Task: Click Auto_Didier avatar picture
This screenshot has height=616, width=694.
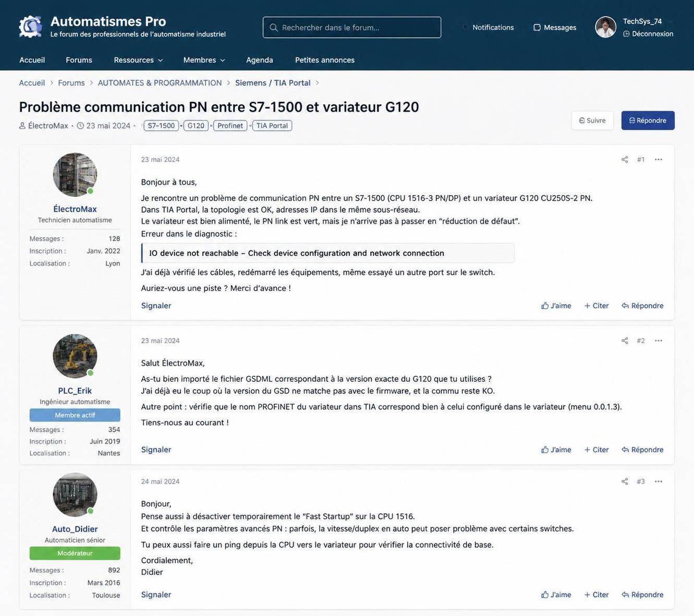Action: click(75, 495)
